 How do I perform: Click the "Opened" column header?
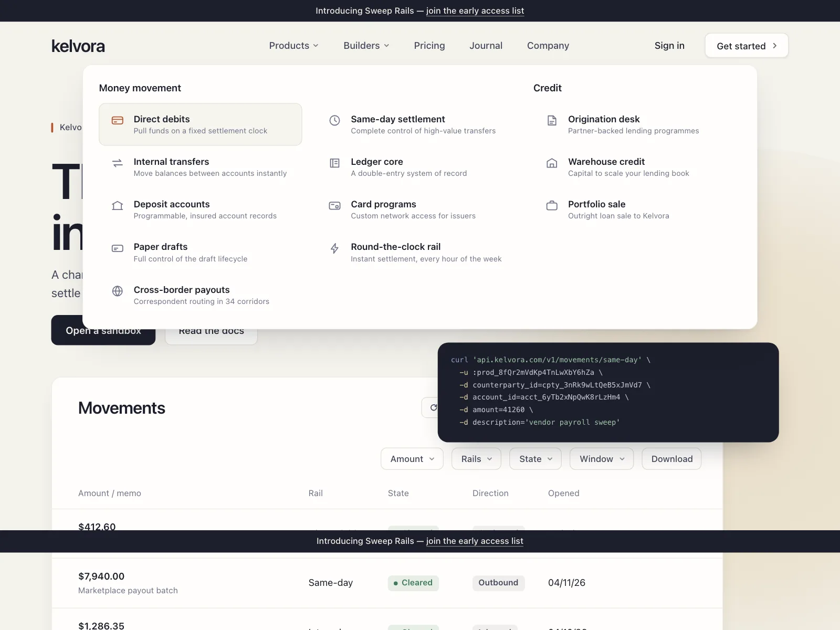click(564, 493)
